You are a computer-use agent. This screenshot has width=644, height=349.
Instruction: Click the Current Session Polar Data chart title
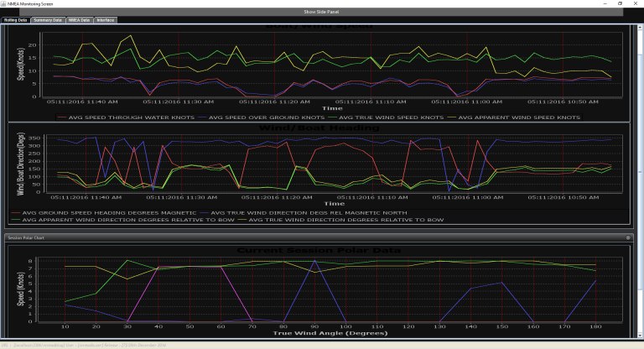pyautogui.click(x=319, y=250)
